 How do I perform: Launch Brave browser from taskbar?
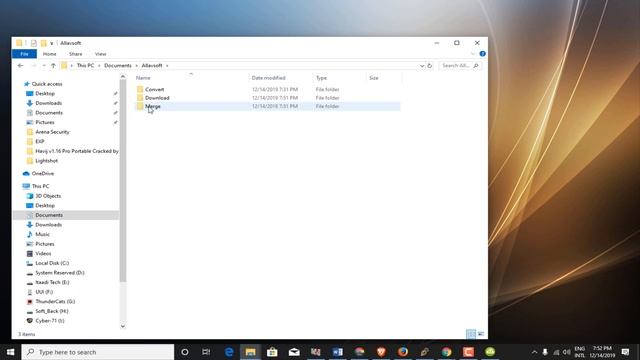click(381, 352)
